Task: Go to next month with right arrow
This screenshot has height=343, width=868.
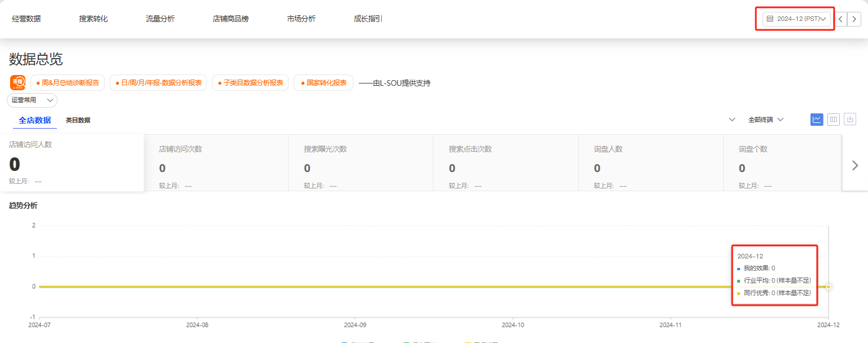Action: pyautogui.click(x=854, y=19)
